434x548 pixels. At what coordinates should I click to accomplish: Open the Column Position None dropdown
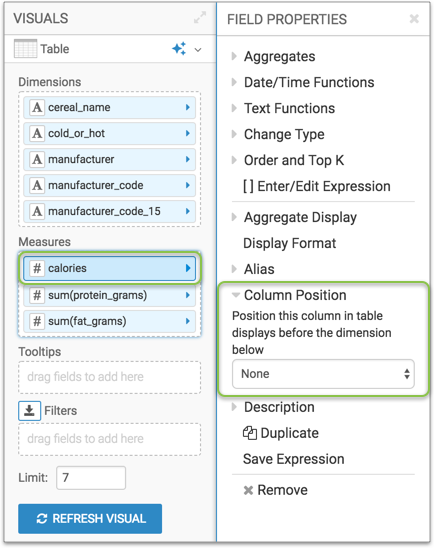tap(323, 374)
